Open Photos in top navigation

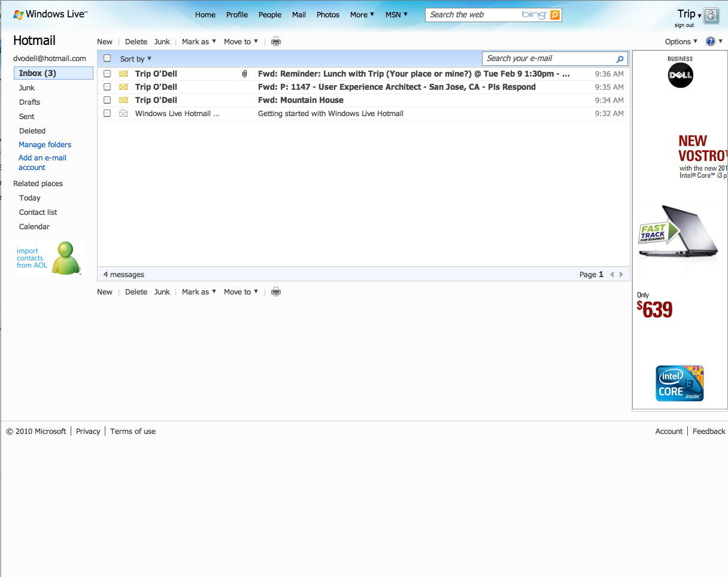(x=328, y=14)
